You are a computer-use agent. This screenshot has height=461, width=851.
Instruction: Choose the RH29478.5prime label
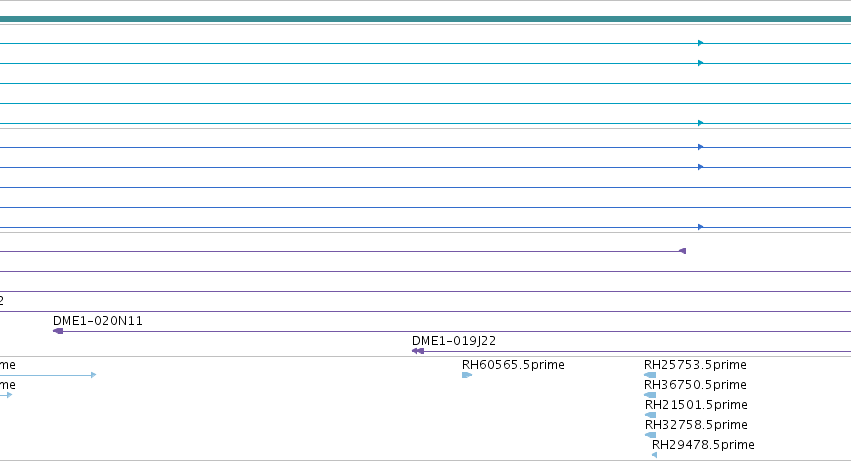(703, 445)
